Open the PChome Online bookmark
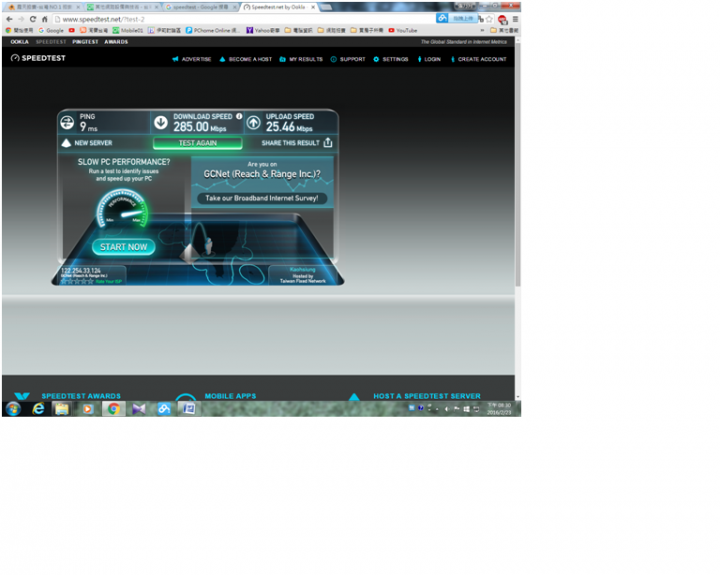This screenshot has height=575, width=720. pyautogui.click(x=213, y=30)
